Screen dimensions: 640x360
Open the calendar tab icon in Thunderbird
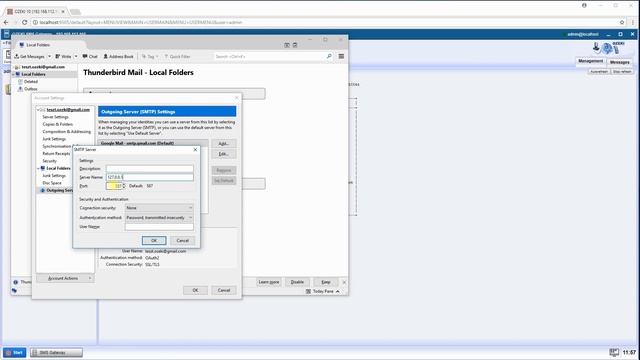tap(287, 45)
